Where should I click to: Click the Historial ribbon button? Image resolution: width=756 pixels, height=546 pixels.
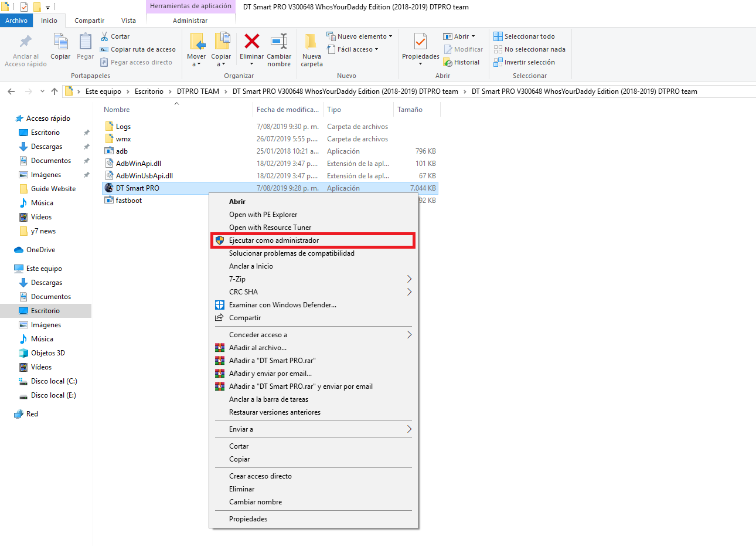click(461, 62)
